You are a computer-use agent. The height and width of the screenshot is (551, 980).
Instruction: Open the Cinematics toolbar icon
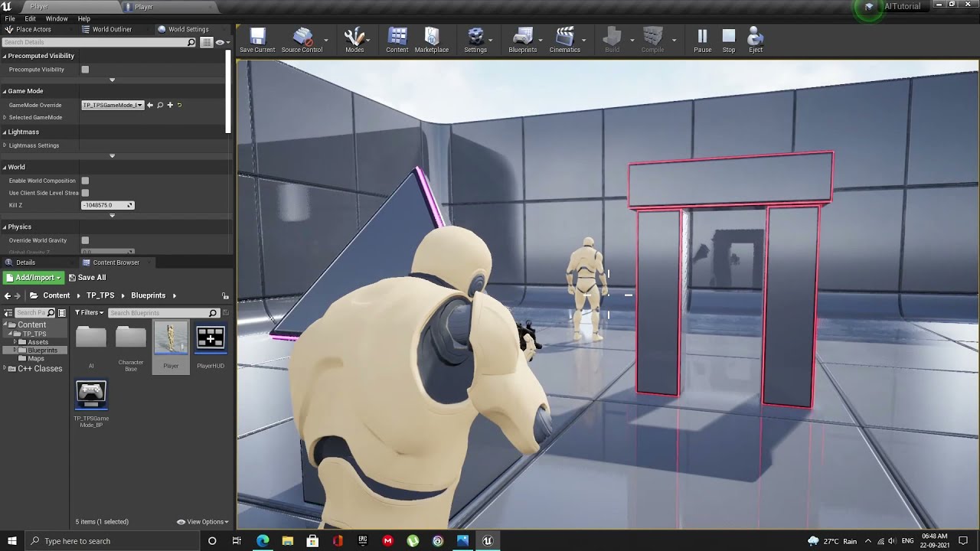point(565,41)
